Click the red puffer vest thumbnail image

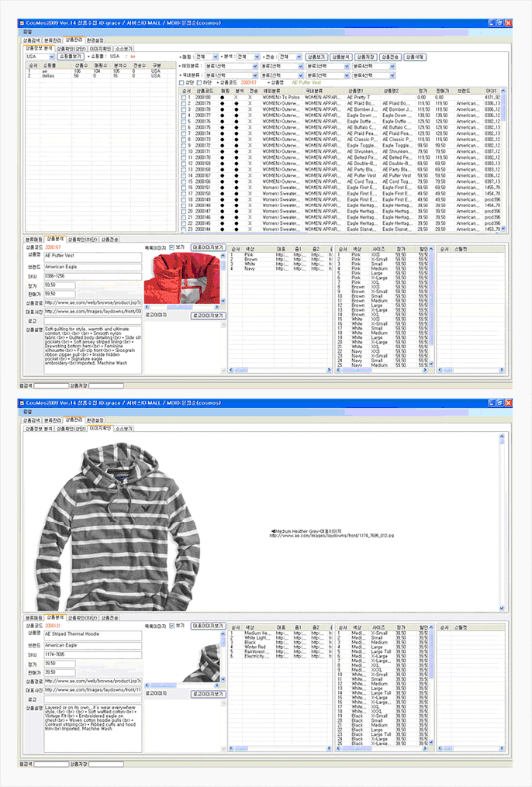(185, 281)
